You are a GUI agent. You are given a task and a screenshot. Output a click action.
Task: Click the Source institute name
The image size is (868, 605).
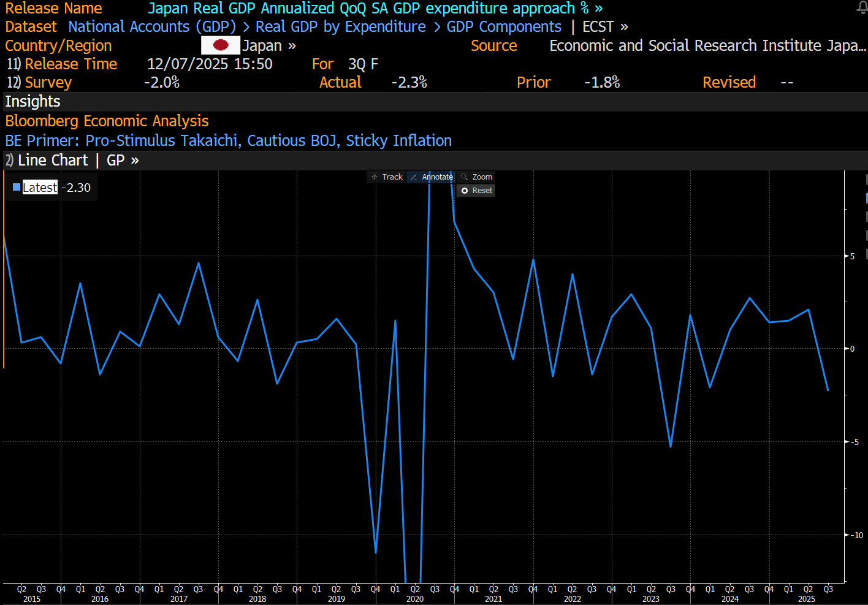[708, 46]
